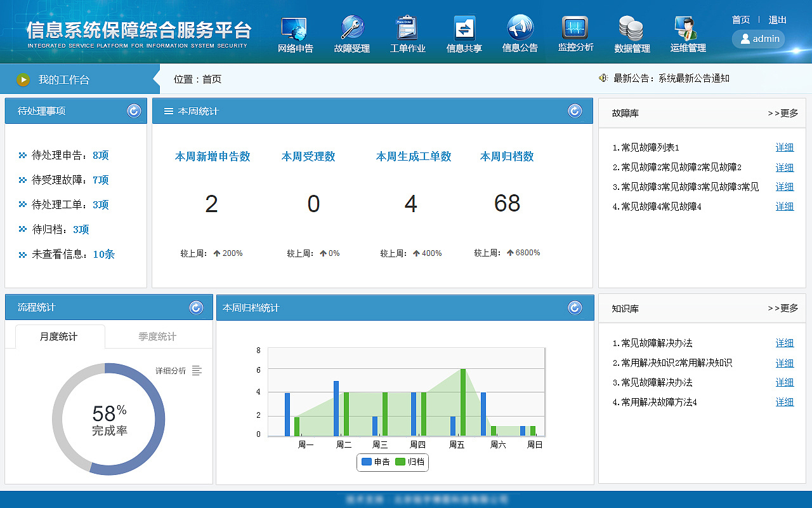This screenshot has height=508, width=812.
Task: Click the 详细分析 link
Action: (x=171, y=371)
